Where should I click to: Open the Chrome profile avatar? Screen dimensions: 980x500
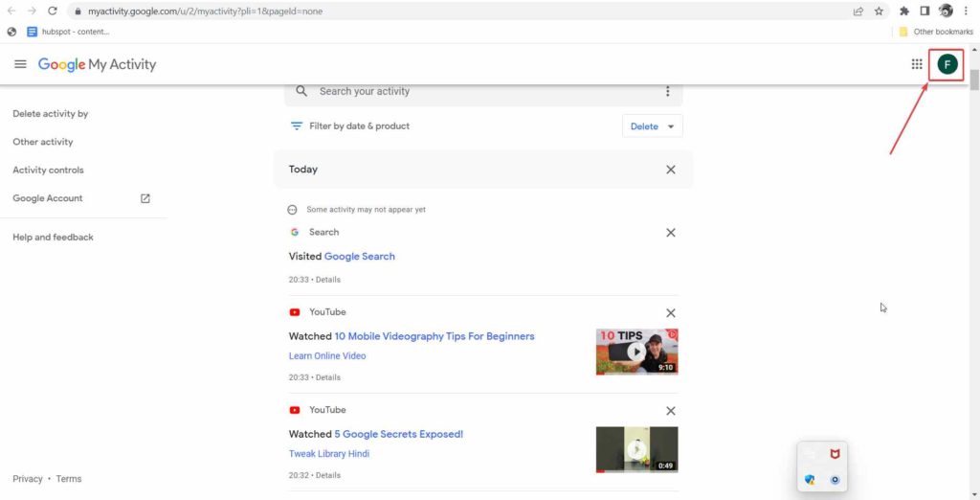pos(946,11)
